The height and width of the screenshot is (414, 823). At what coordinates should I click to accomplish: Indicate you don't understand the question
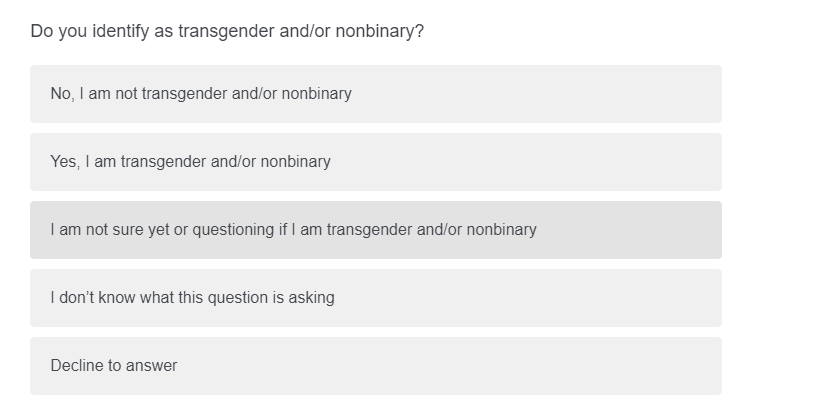[x=375, y=298]
